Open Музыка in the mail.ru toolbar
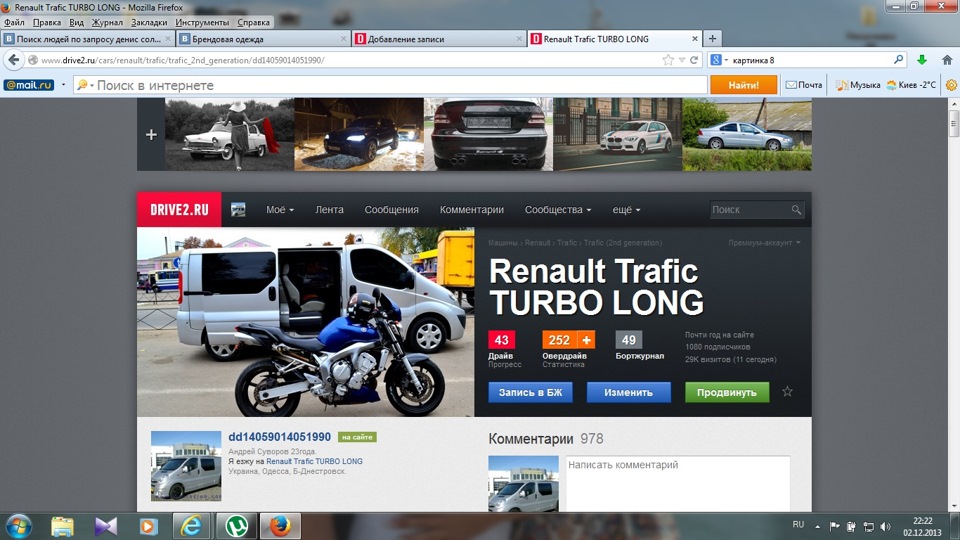 [x=858, y=85]
